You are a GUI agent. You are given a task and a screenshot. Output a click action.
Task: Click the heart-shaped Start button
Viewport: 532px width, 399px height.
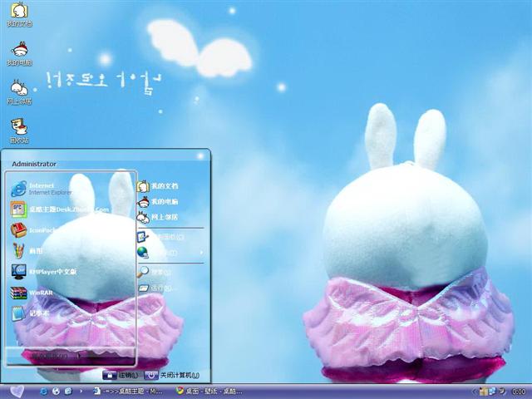point(17,390)
